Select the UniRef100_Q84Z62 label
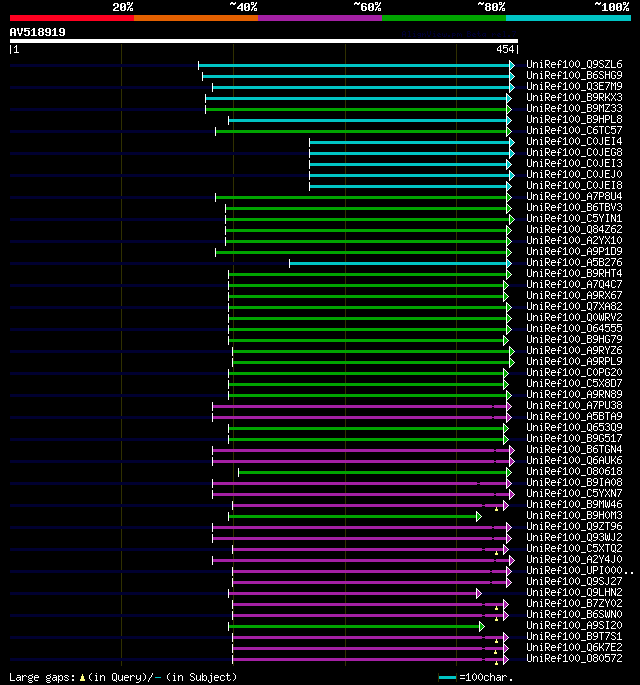Viewport: 640px width, 685px height. [x=574, y=230]
